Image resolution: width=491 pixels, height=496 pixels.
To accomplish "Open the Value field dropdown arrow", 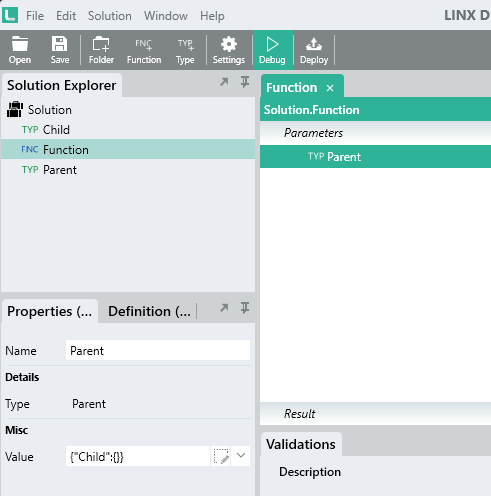I will point(241,455).
